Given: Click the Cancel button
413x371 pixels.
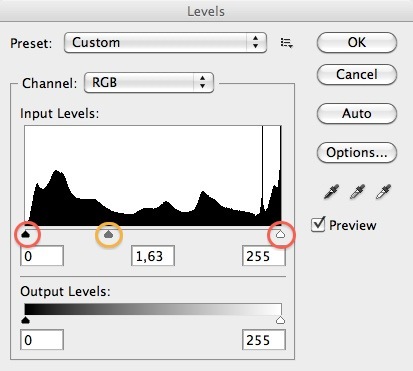Looking at the screenshot, I should (x=357, y=74).
